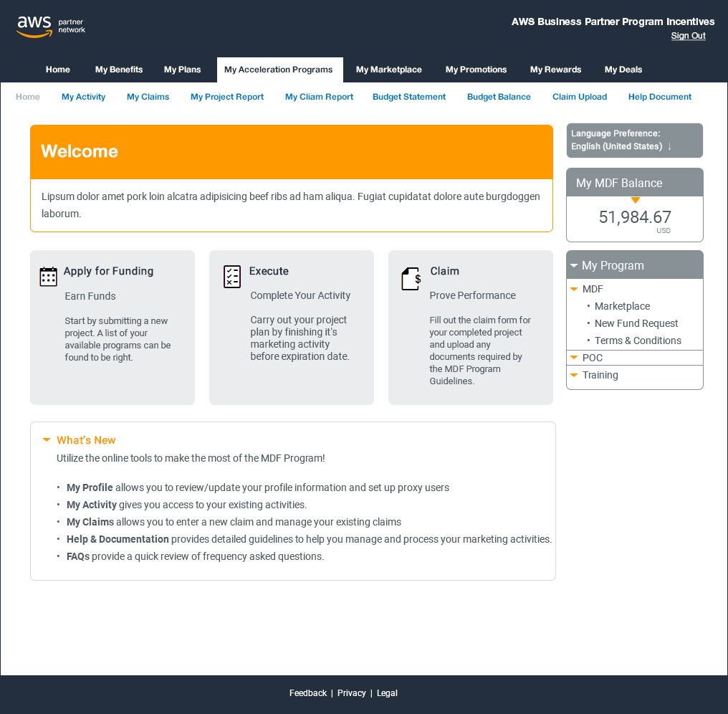Select the My Acceleration Programs tab
This screenshot has width=728, height=714.
(x=279, y=70)
